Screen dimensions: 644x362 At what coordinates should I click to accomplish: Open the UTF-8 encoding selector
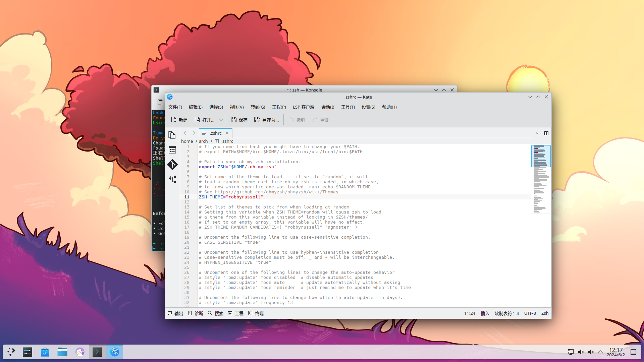(x=530, y=313)
